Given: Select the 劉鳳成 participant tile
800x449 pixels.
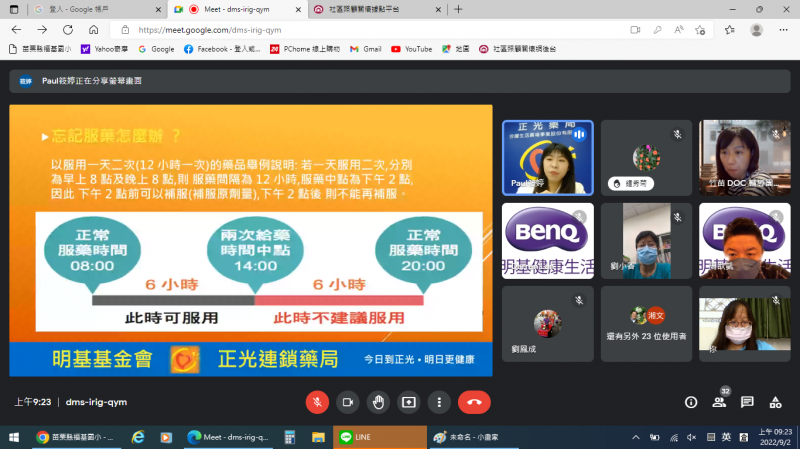Looking at the screenshot, I should pos(547,324).
